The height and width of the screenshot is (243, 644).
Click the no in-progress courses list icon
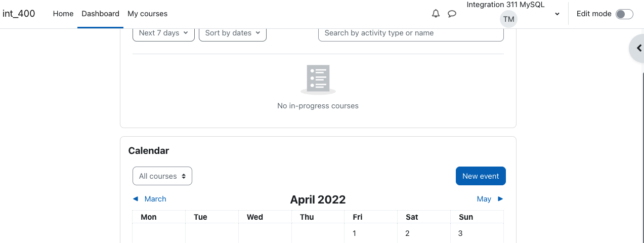pyautogui.click(x=318, y=79)
